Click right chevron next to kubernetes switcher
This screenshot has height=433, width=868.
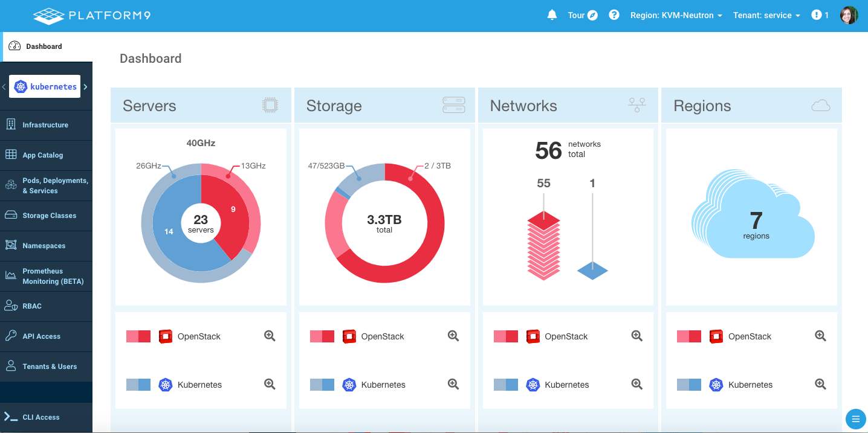85,87
